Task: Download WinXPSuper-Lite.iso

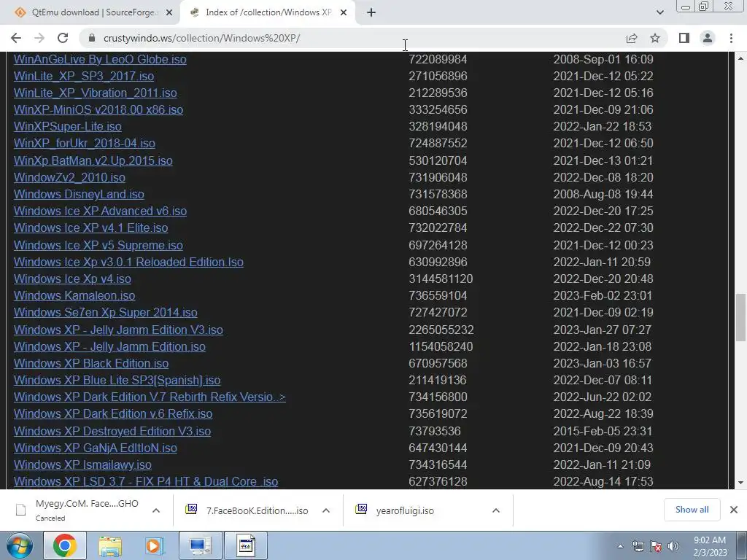Action: click(x=68, y=127)
